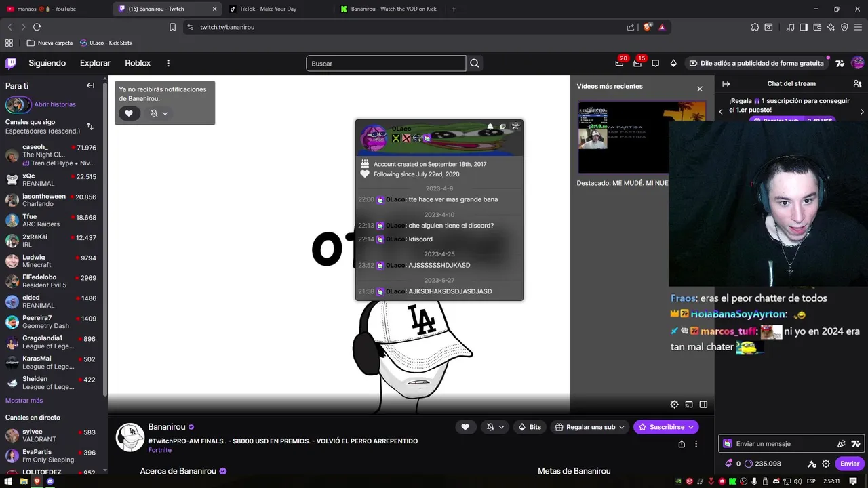The height and width of the screenshot is (488, 868).
Task: Open the three-dot more menu next to Roblox
Action: [x=169, y=63]
